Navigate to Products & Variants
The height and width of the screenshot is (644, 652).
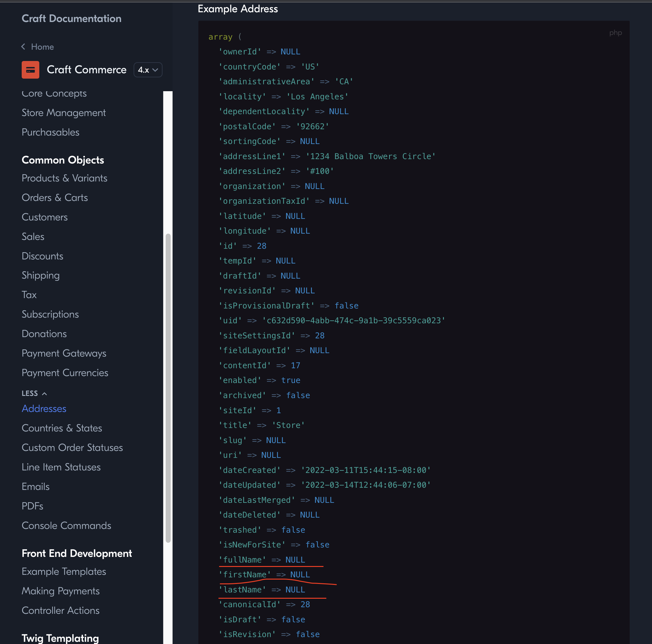(64, 178)
